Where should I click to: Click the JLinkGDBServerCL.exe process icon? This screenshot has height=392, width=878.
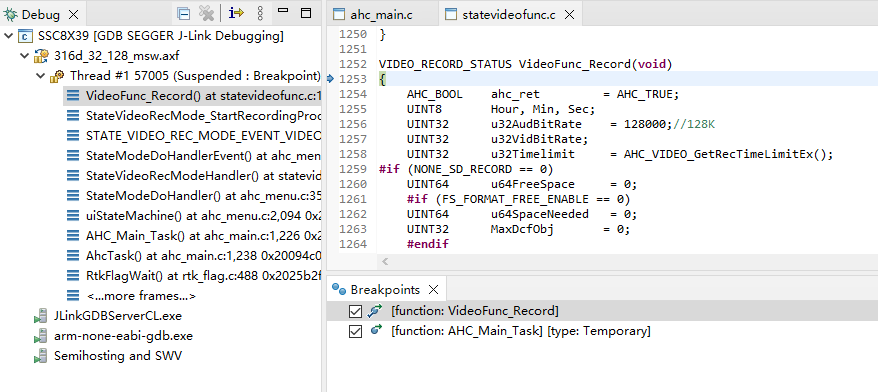tap(40, 316)
